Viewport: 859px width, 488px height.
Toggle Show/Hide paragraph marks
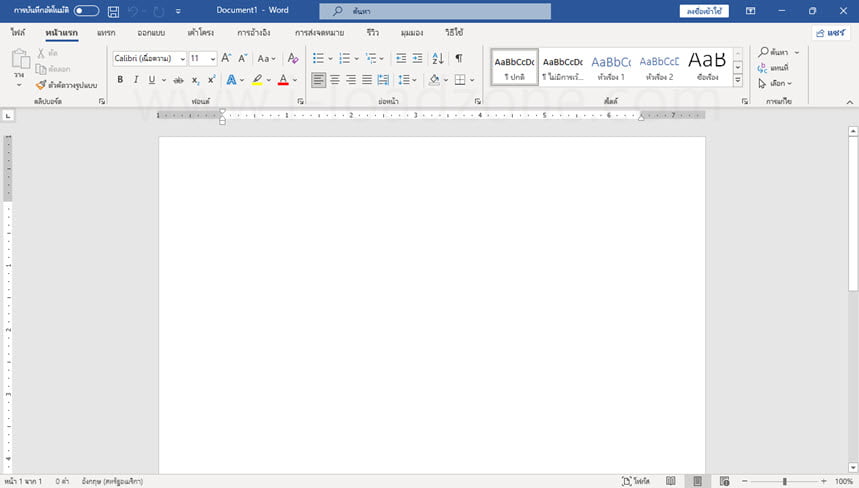pyautogui.click(x=459, y=58)
